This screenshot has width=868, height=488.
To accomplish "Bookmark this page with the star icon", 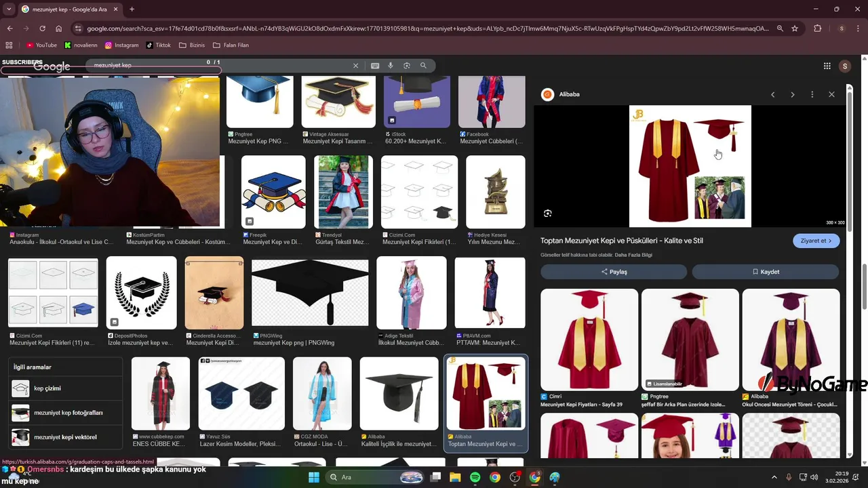I will [795, 28].
